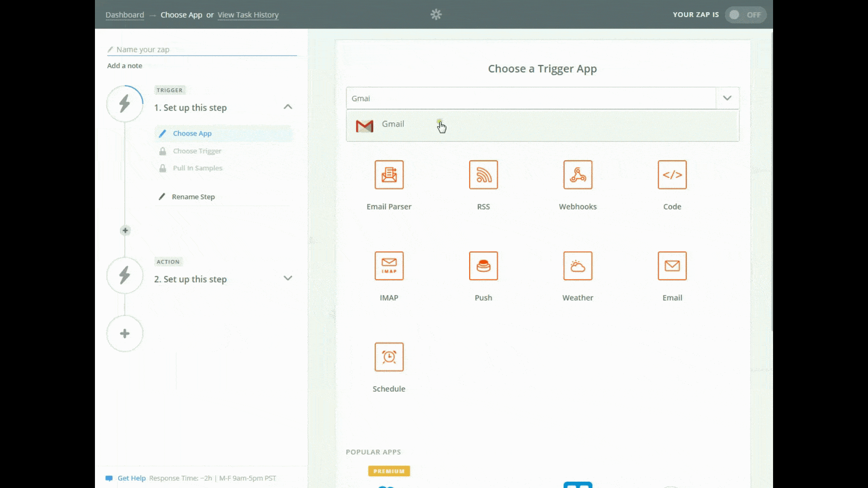Pick the Weather app icon
The image size is (868, 488).
(x=578, y=266)
